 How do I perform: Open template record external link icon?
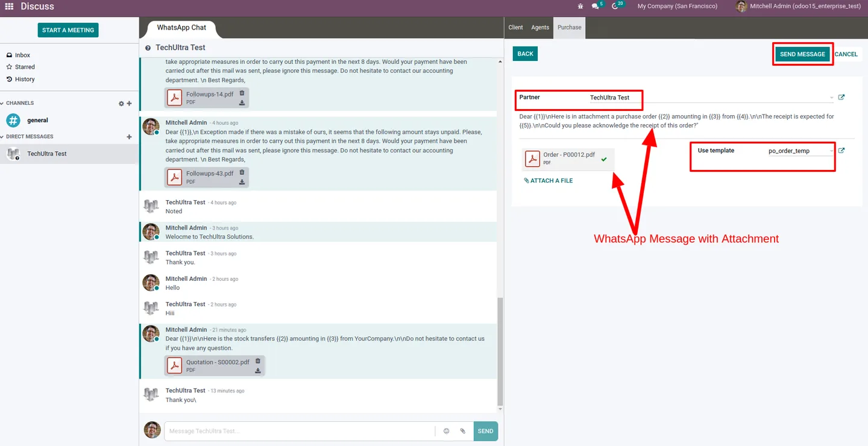coord(841,151)
